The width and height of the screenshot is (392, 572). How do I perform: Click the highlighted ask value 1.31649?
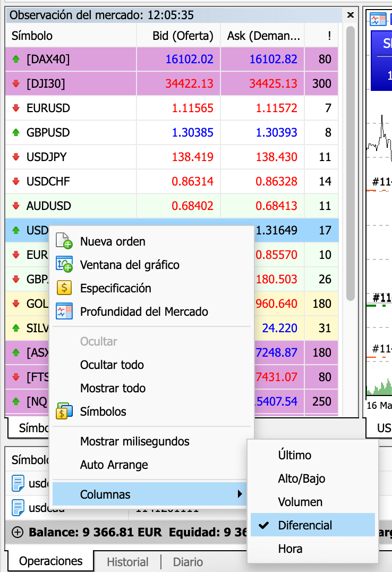(x=276, y=230)
